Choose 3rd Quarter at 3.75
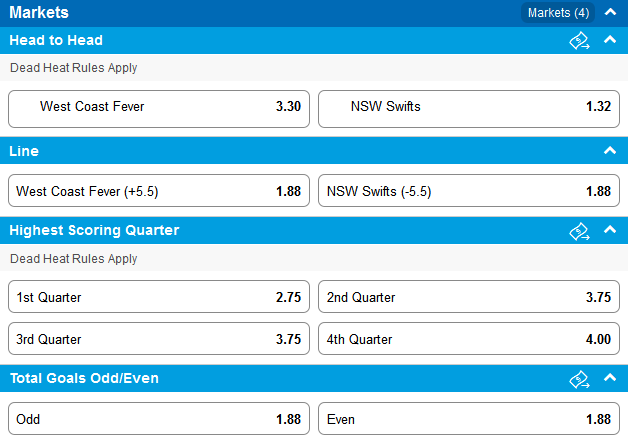The height and width of the screenshot is (442, 628). coord(159,339)
